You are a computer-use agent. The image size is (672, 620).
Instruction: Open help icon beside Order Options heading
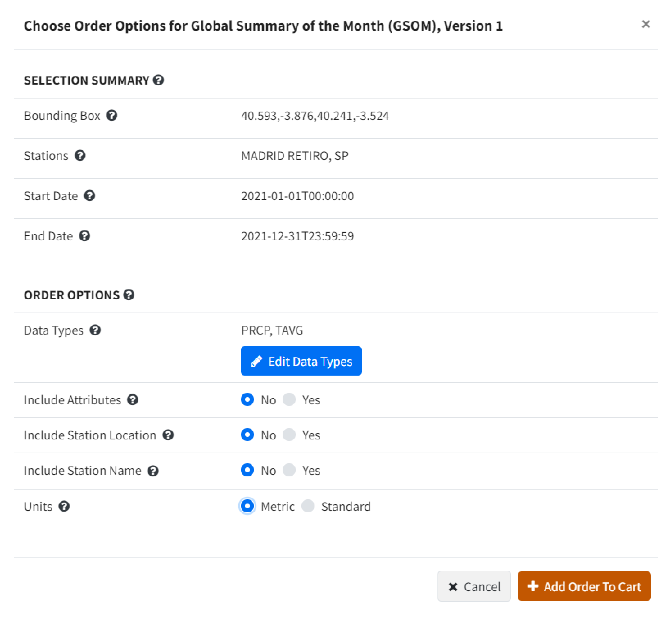pos(129,295)
